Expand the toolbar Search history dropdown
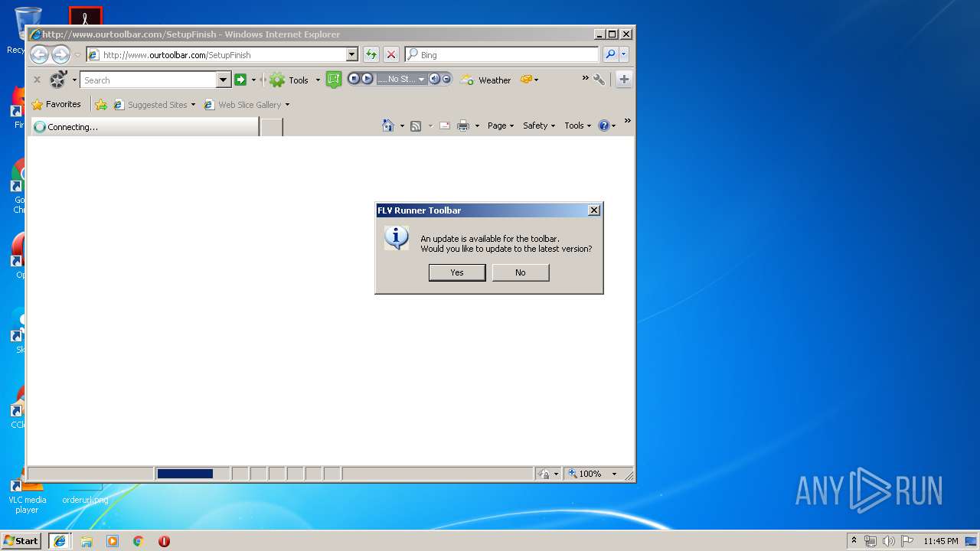 click(x=224, y=80)
